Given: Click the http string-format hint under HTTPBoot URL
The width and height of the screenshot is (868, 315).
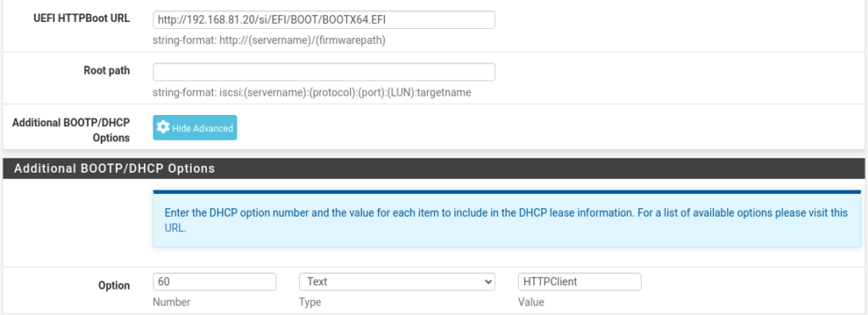Looking at the screenshot, I should (269, 41).
